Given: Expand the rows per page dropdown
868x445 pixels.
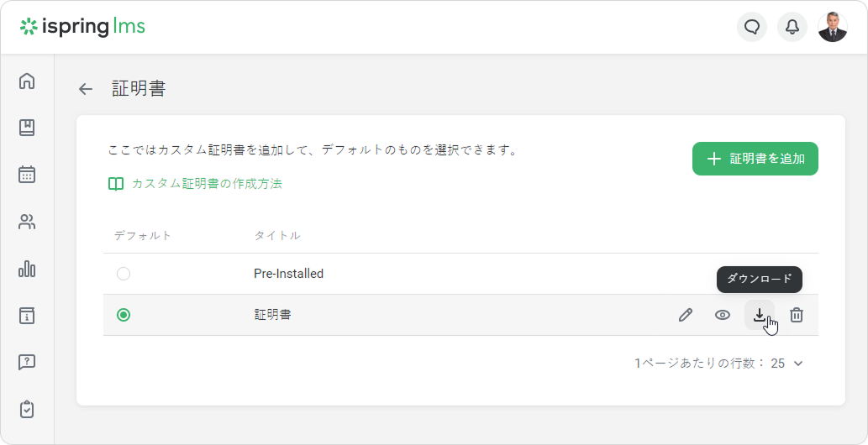Looking at the screenshot, I should point(788,364).
